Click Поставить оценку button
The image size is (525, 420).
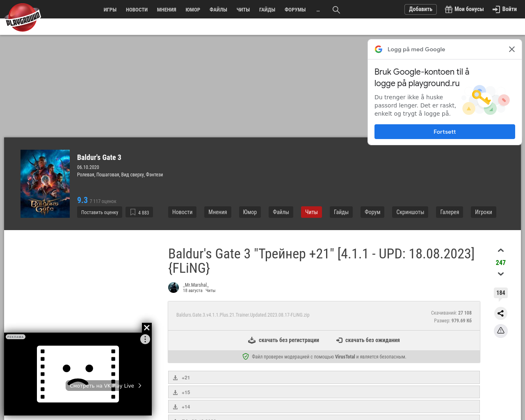(x=100, y=212)
